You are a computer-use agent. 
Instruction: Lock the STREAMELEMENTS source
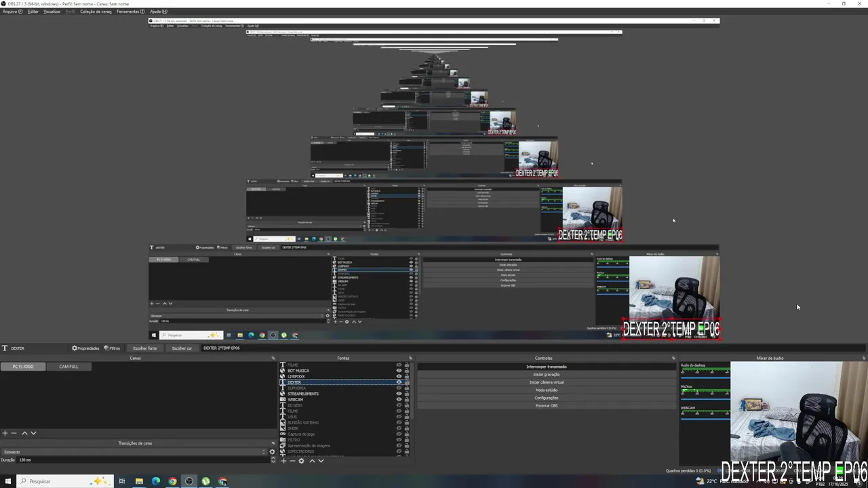point(407,394)
